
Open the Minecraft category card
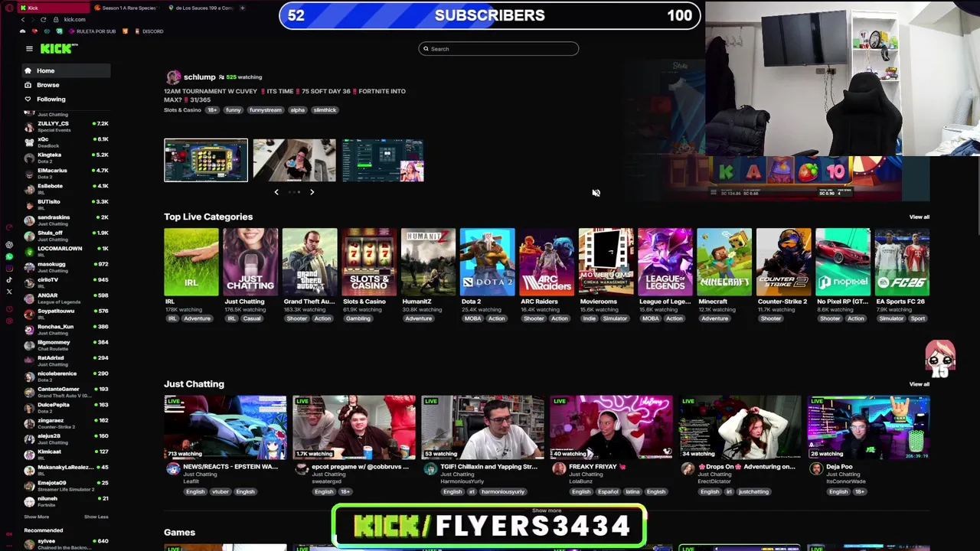click(x=724, y=262)
